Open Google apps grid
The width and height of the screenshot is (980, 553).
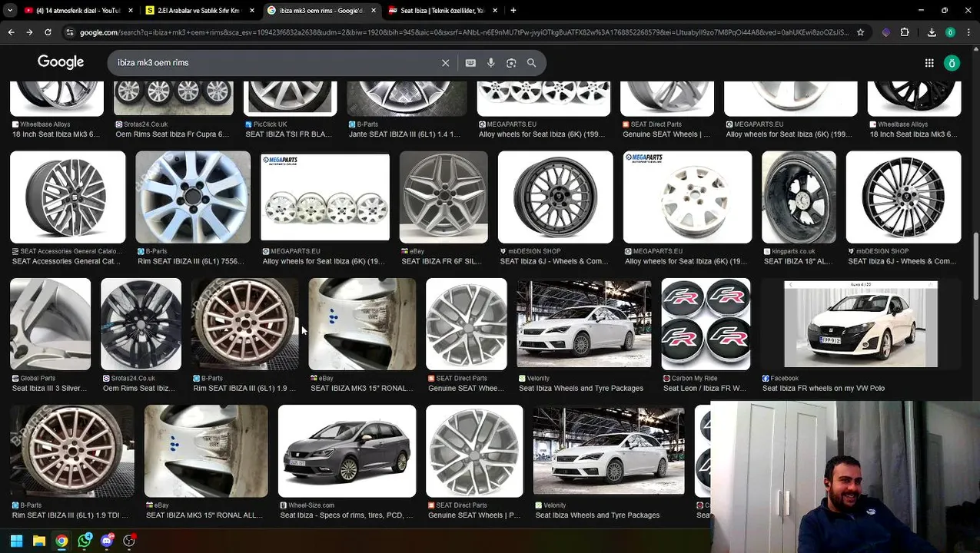click(x=929, y=63)
